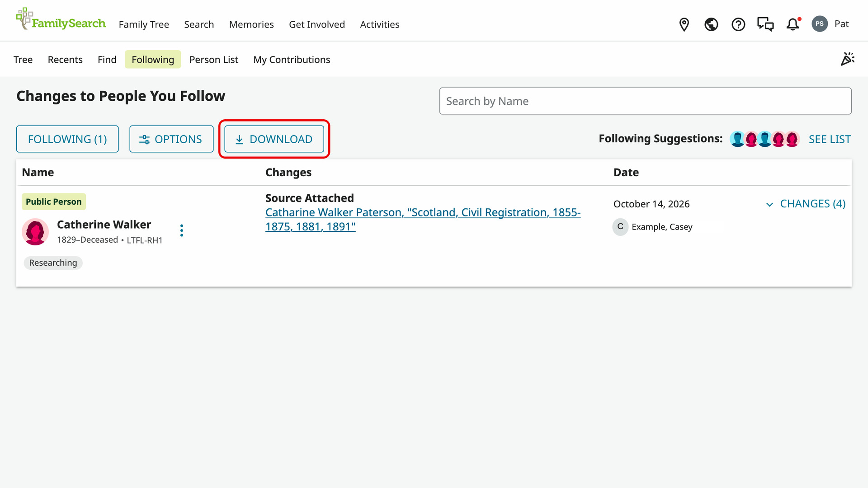Click the FamilySearch logo

[x=61, y=19]
